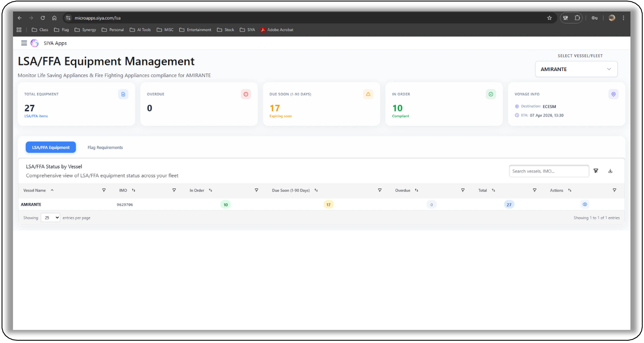Viewport: 644px width, 343px height.
Task: Open the Chrome three-dot menu
Action: (623, 18)
